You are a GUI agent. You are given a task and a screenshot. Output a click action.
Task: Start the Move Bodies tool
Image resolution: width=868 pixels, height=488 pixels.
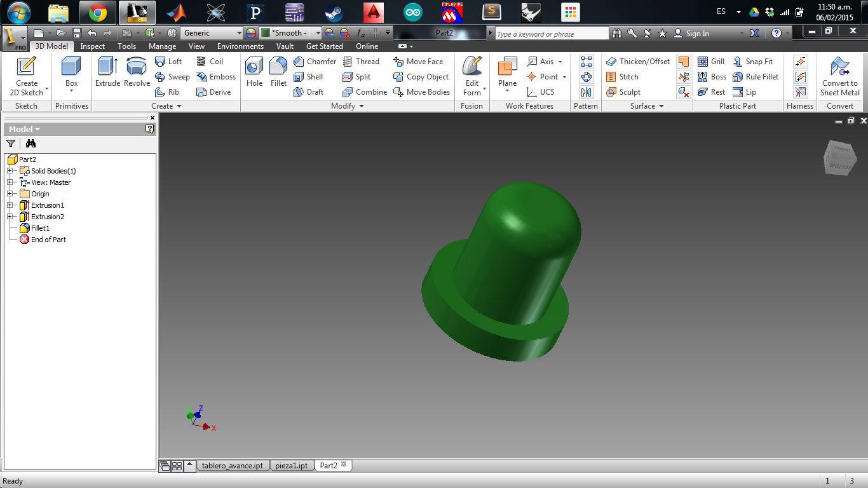point(422,92)
